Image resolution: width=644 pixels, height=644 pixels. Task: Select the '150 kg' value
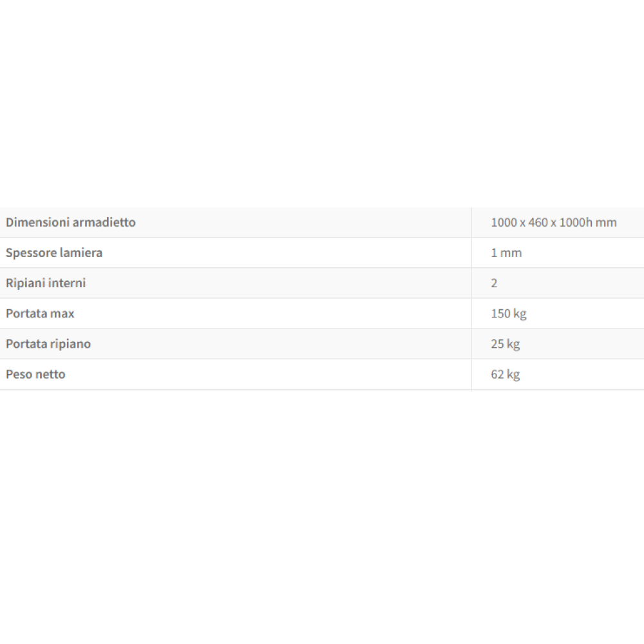(x=509, y=314)
